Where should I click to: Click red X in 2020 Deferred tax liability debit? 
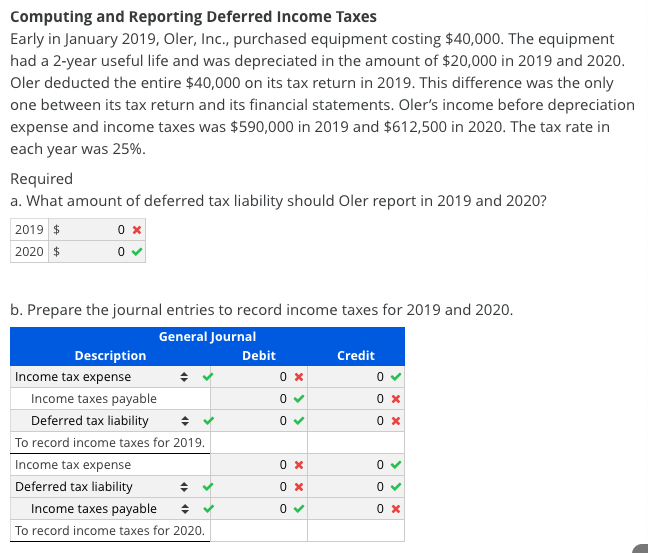299,487
